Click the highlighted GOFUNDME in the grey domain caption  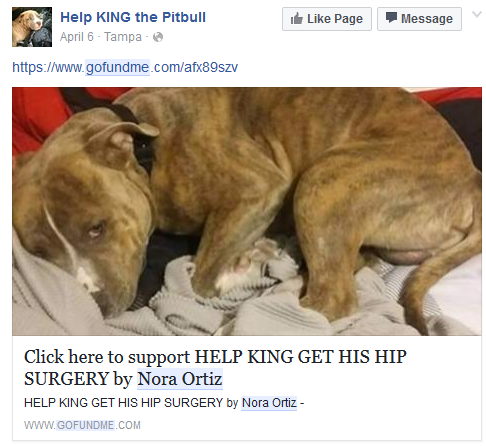86,425
